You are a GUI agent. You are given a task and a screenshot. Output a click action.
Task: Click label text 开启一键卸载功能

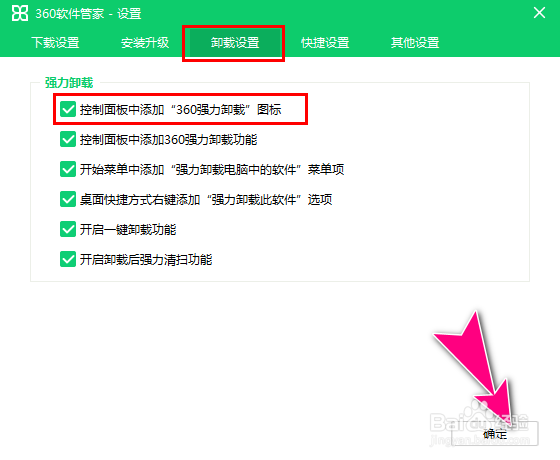[x=128, y=229]
